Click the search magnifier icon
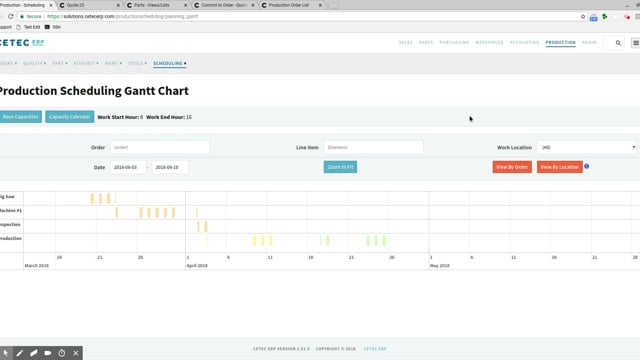This screenshot has width=640, height=360. (618, 43)
